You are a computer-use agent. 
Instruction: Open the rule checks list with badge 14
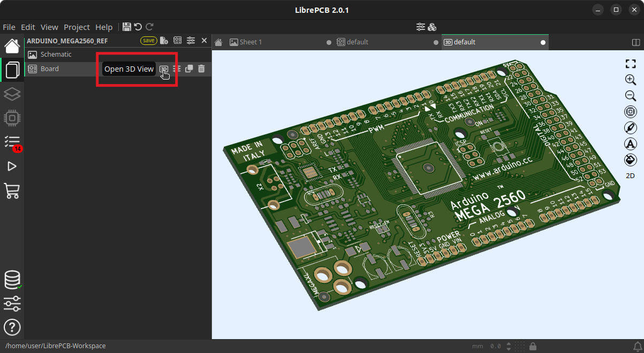tap(12, 142)
